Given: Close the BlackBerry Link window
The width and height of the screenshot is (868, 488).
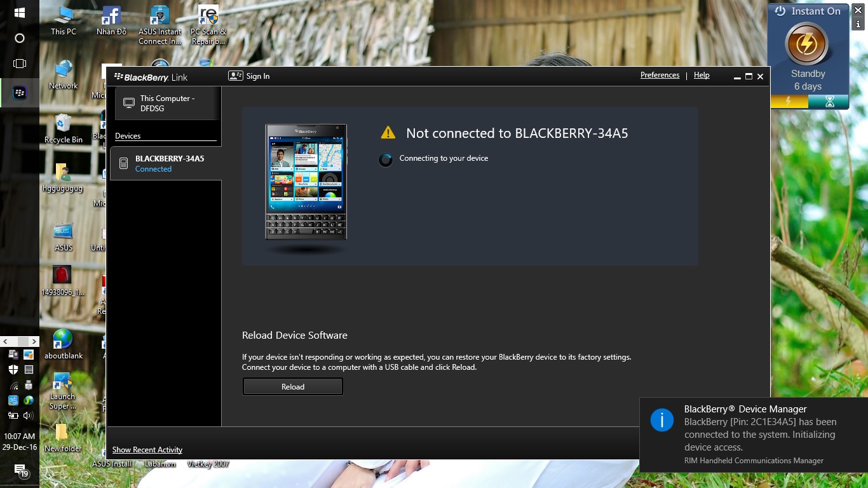Looking at the screenshot, I should (760, 76).
